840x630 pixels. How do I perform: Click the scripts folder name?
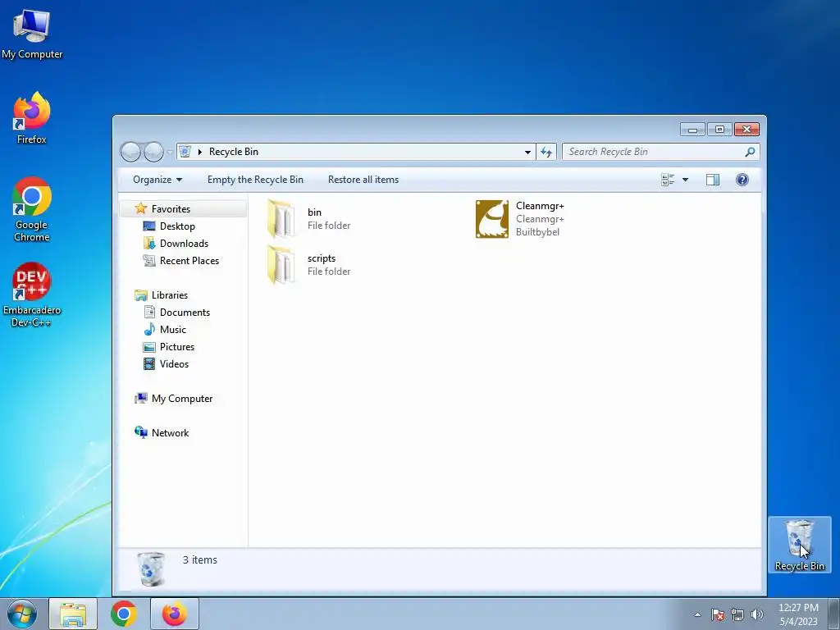322,258
